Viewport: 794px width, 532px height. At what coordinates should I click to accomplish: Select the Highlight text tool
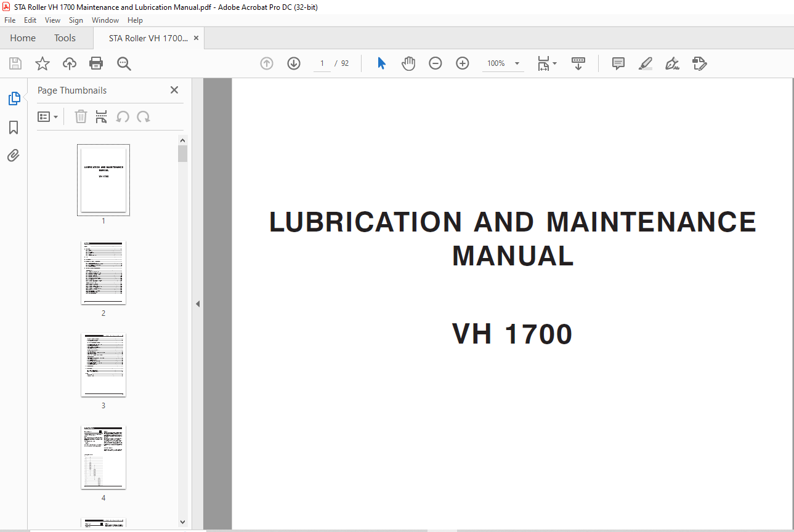(646, 63)
